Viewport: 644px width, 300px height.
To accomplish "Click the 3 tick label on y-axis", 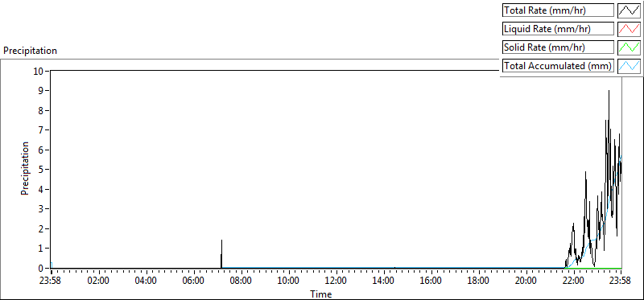I will [x=41, y=209].
